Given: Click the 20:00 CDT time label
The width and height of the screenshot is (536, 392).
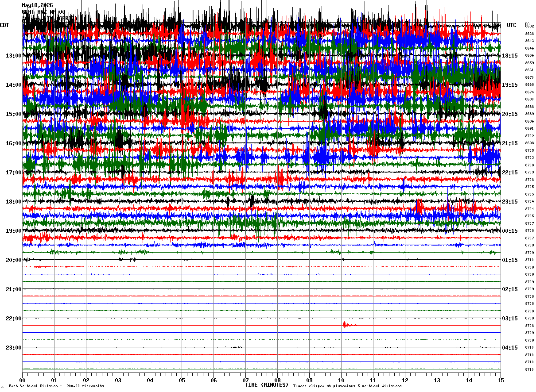Looking at the screenshot, I should pyautogui.click(x=14, y=260).
